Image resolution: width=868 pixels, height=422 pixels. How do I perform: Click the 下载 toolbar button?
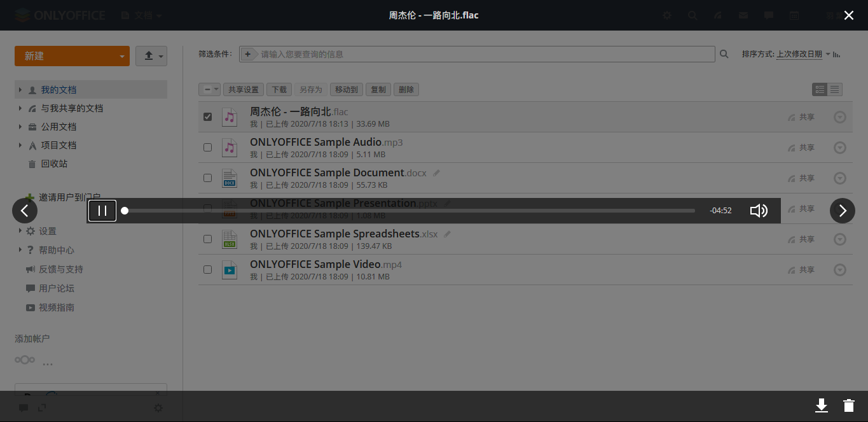pyautogui.click(x=280, y=90)
